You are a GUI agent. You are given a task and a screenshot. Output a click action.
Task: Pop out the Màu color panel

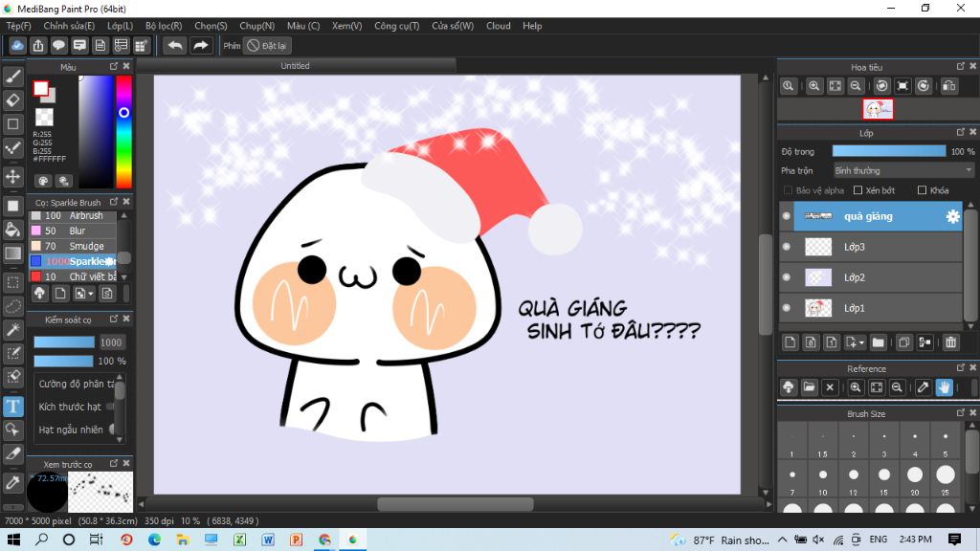pyautogui.click(x=114, y=66)
